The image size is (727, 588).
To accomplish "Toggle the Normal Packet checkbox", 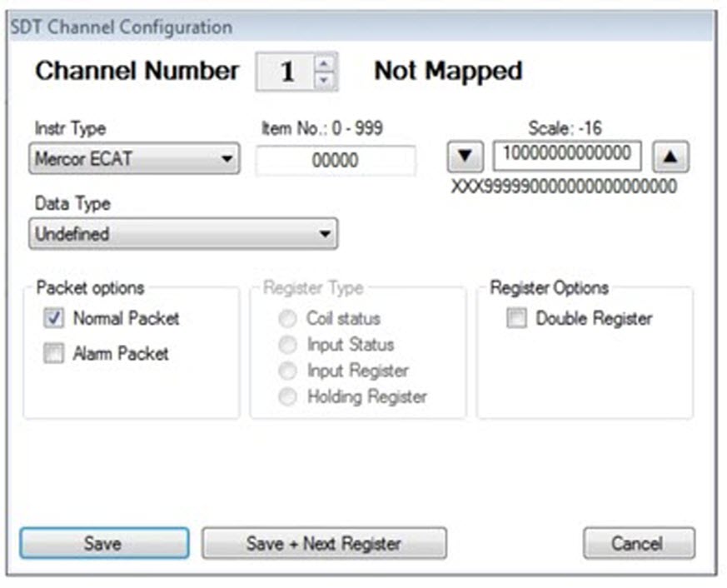I will tap(54, 318).
